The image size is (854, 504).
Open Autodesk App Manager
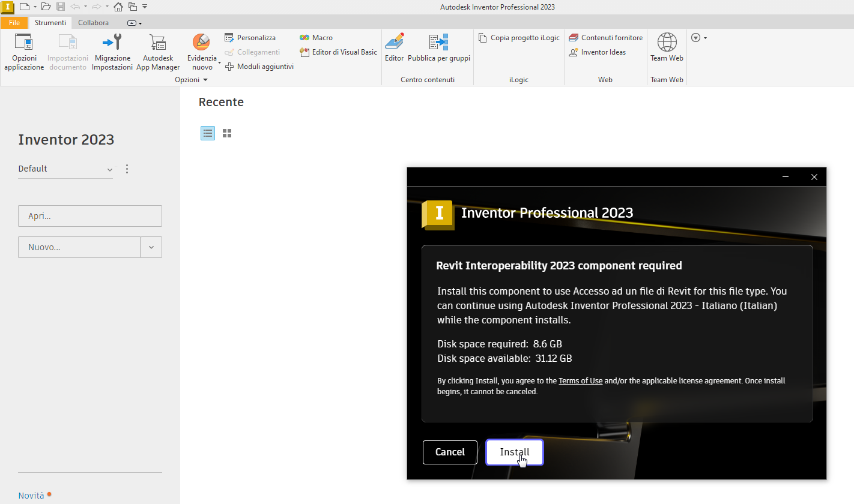[x=158, y=52]
